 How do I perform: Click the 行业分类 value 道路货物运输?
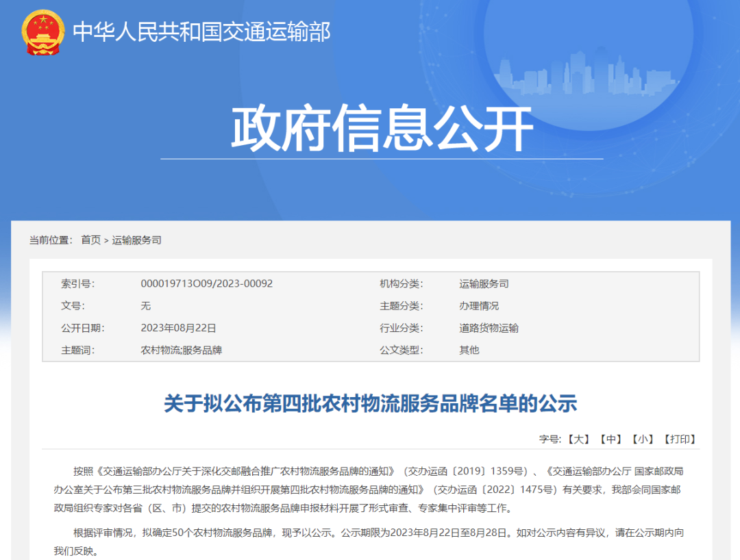pyautogui.click(x=489, y=328)
